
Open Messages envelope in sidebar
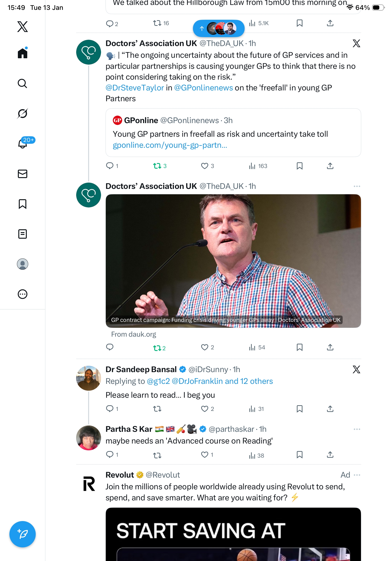23,174
